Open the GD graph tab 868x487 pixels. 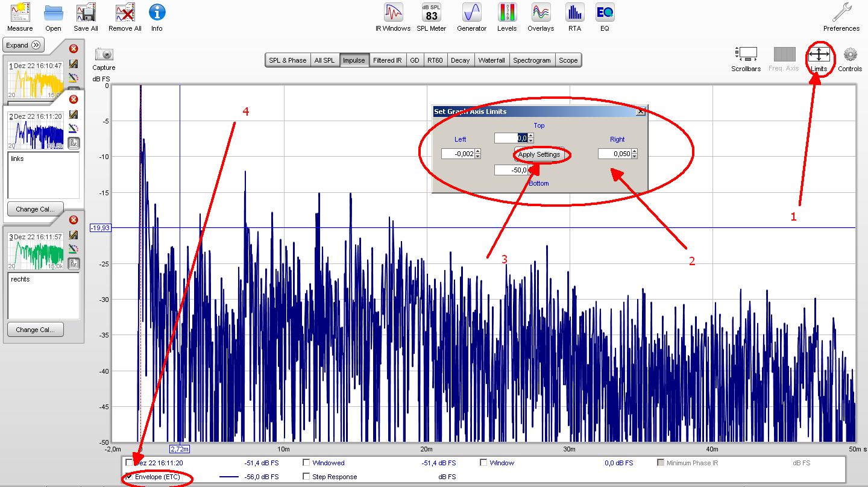tap(415, 60)
